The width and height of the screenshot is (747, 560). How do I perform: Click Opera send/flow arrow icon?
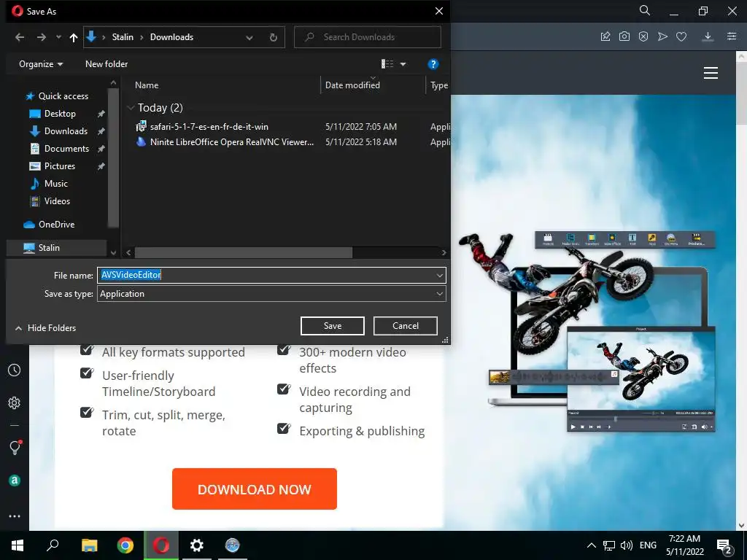(662, 36)
